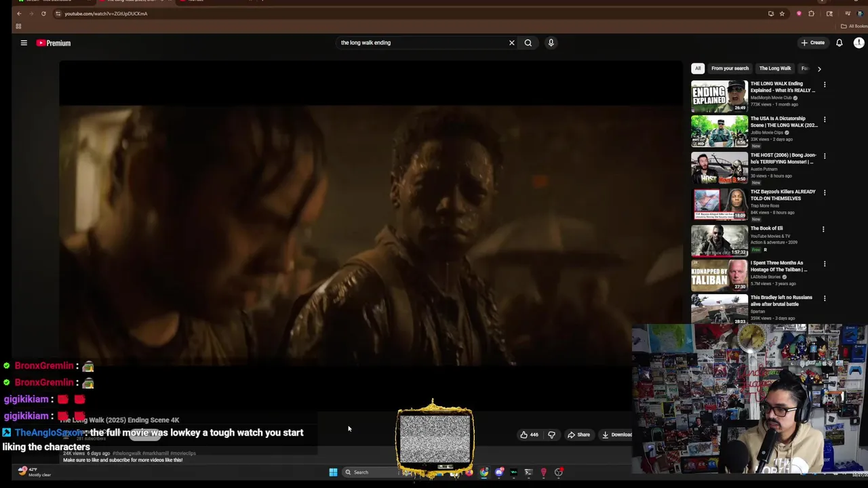Go back with the browser back arrow
Viewport: 868px width, 488px height.
pyautogui.click(x=19, y=14)
